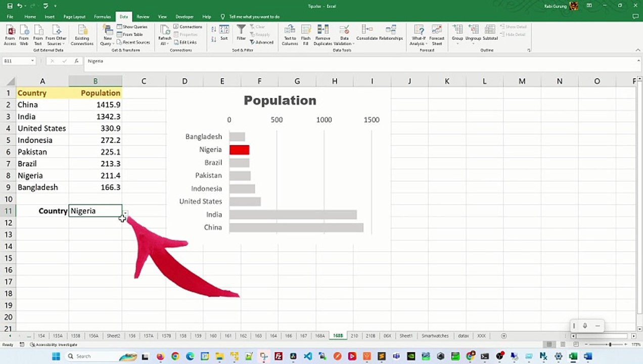The height and width of the screenshot is (364, 643).
Task: Click the China bar in chart
Action: [x=296, y=227]
